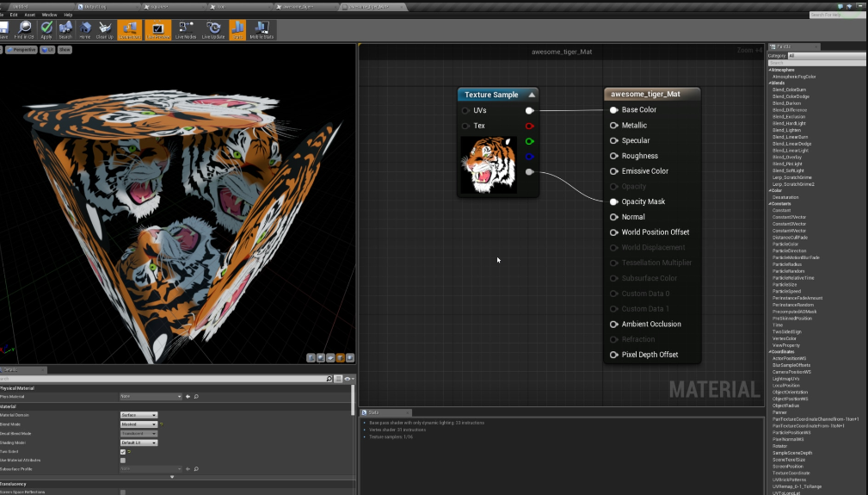Open Palette Category All dropdown

click(827, 55)
